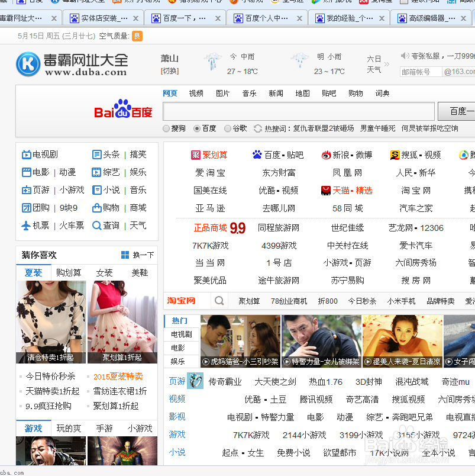475x476 pixels.
Task: Open the 腾讯视频 link in 视频 row
Action: pos(316,399)
